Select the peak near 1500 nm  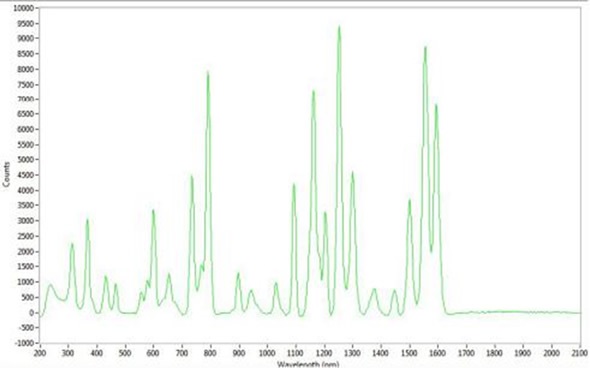[x=409, y=201]
